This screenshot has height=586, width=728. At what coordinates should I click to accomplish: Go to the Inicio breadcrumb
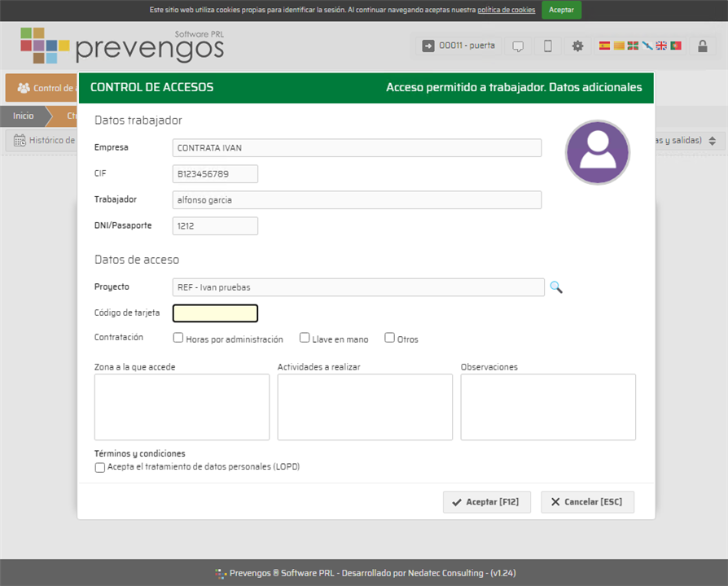coord(24,116)
